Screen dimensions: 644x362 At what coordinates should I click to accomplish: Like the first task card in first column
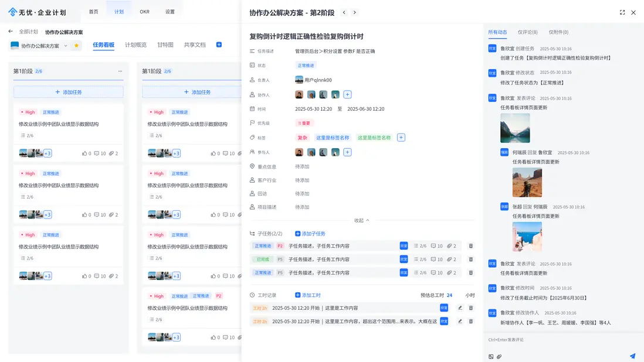(84, 153)
